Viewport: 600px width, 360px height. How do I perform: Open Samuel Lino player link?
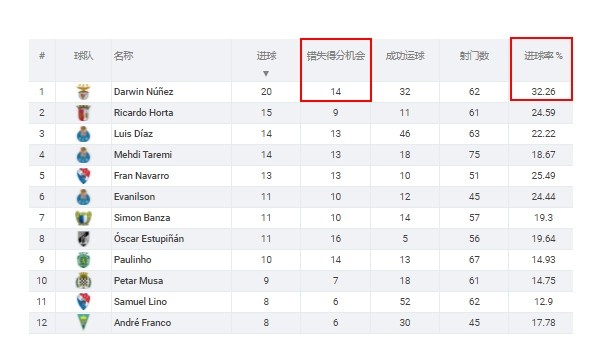coord(140,302)
